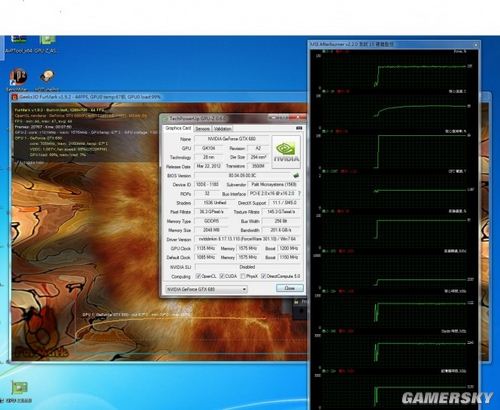
Task: Click the Transistors value 3500M
Action: pos(258,166)
